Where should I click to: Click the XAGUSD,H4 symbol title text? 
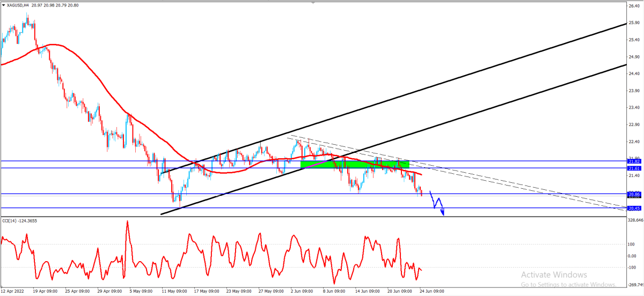pos(18,5)
